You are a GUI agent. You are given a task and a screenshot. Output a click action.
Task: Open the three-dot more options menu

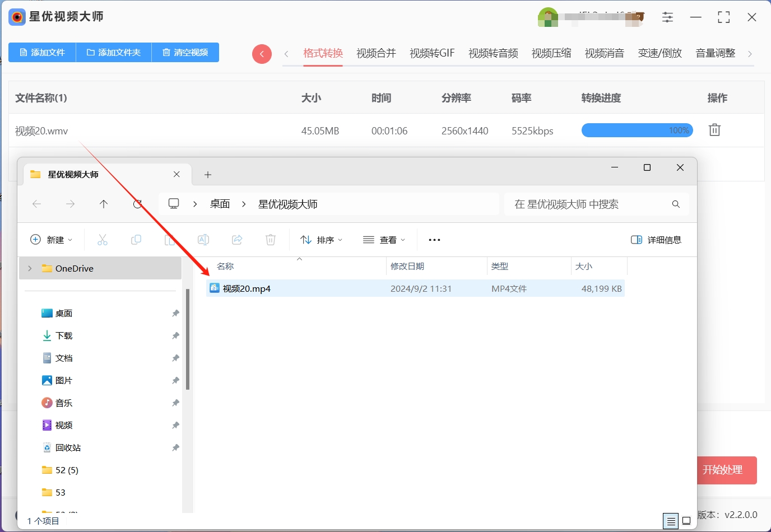434,240
